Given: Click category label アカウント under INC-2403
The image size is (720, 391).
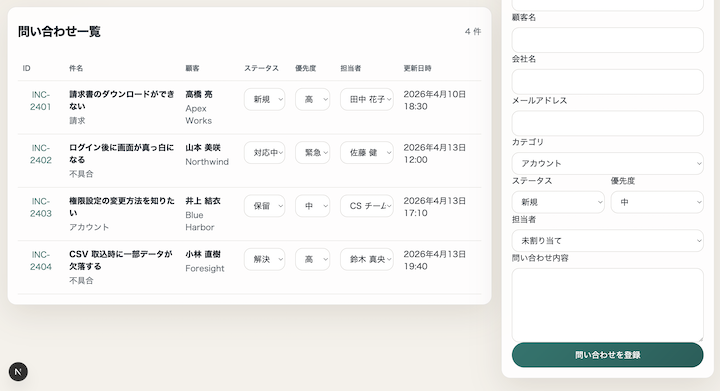Looking at the screenshot, I should click(x=89, y=227).
